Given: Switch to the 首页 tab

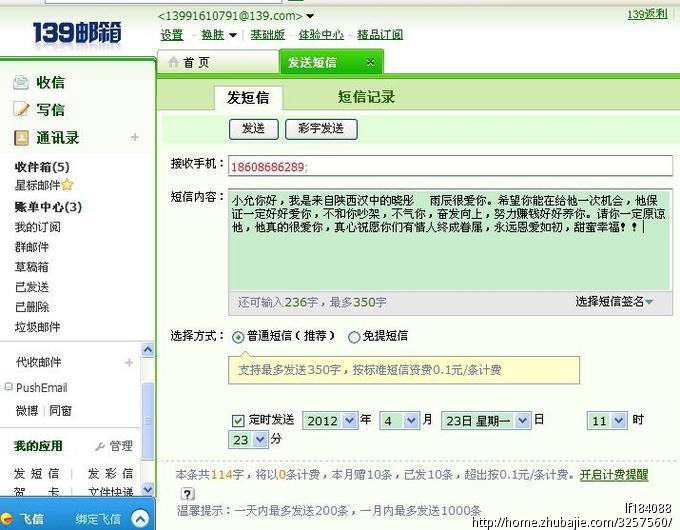Looking at the screenshot, I should click(x=218, y=62).
